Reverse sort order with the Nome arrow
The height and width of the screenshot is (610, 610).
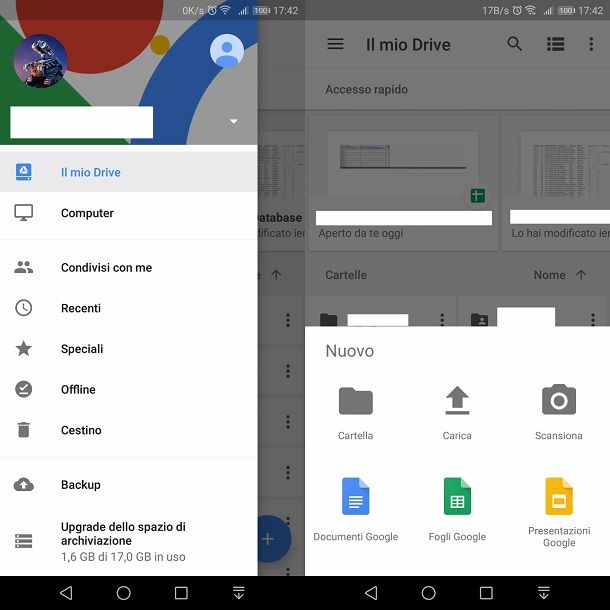pyautogui.click(x=581, y=275)
